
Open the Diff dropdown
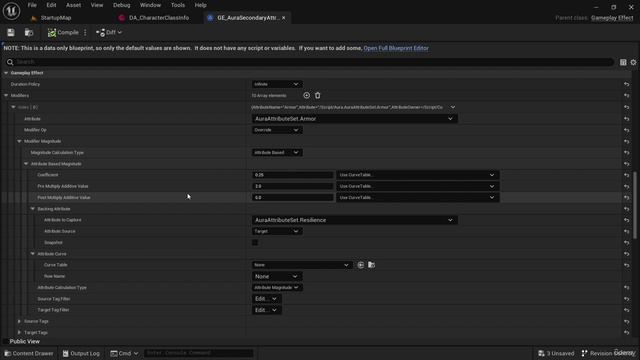[x=109, y=32]
